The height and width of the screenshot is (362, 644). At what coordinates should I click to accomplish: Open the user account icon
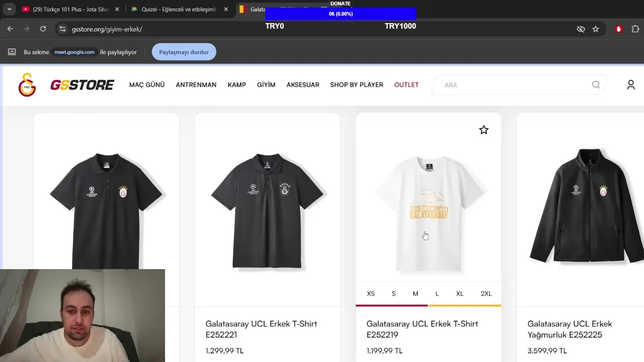pos(630,84)
